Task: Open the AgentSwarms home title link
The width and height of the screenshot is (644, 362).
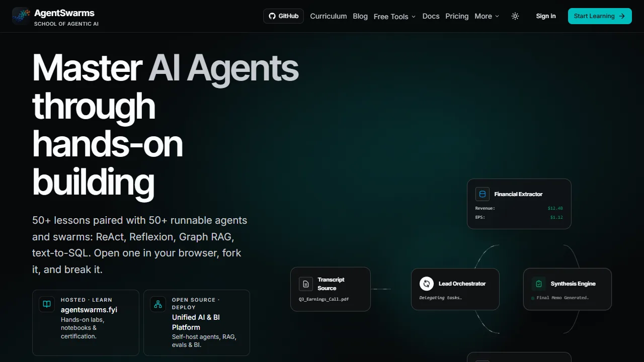Action: (64, 13)
